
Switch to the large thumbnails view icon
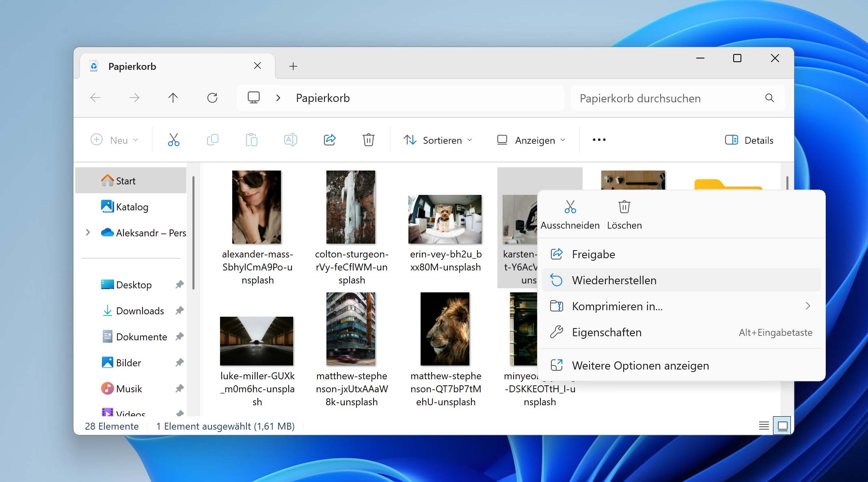coord(782,426)
